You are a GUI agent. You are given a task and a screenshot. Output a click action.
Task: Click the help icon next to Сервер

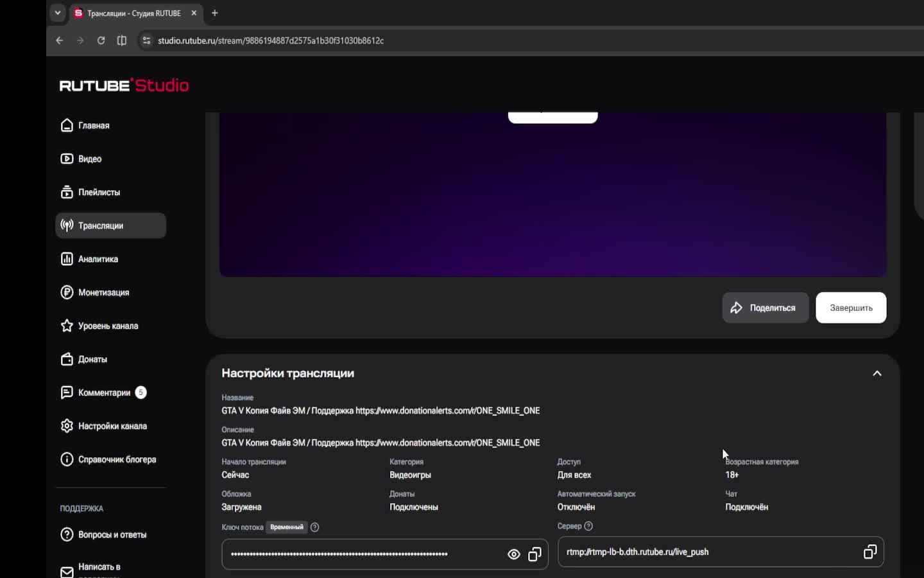[x=588, y=526]
